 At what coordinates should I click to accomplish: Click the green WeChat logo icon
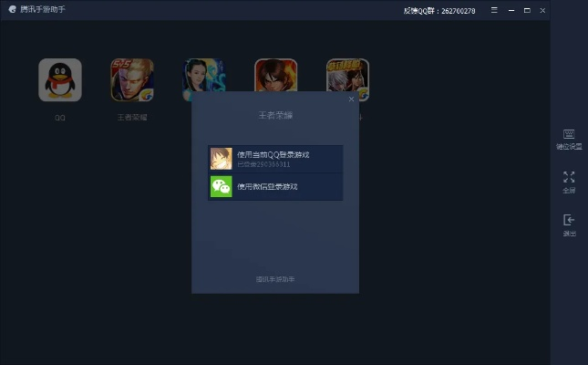[x=222, y=187]
